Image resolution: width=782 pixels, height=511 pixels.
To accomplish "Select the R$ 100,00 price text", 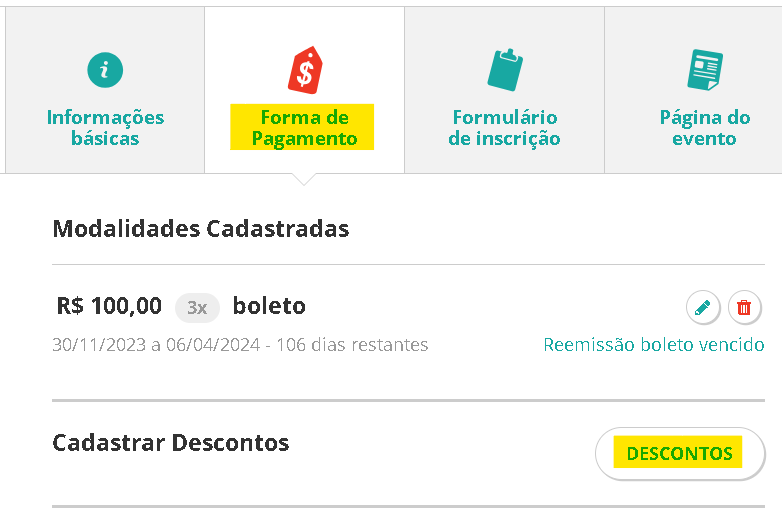I will click(109, 306).
